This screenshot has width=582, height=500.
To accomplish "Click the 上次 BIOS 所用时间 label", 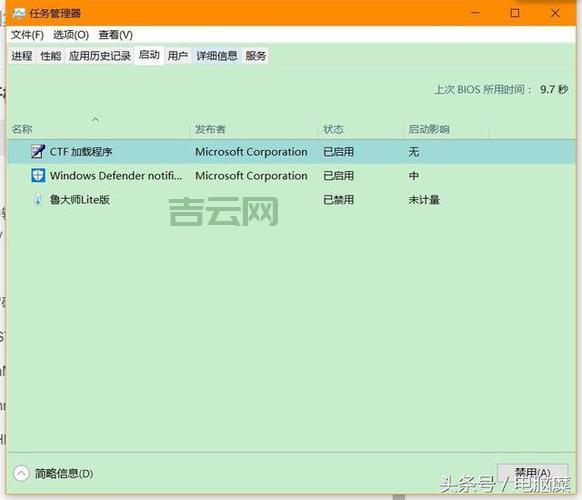I will point(483,89).
